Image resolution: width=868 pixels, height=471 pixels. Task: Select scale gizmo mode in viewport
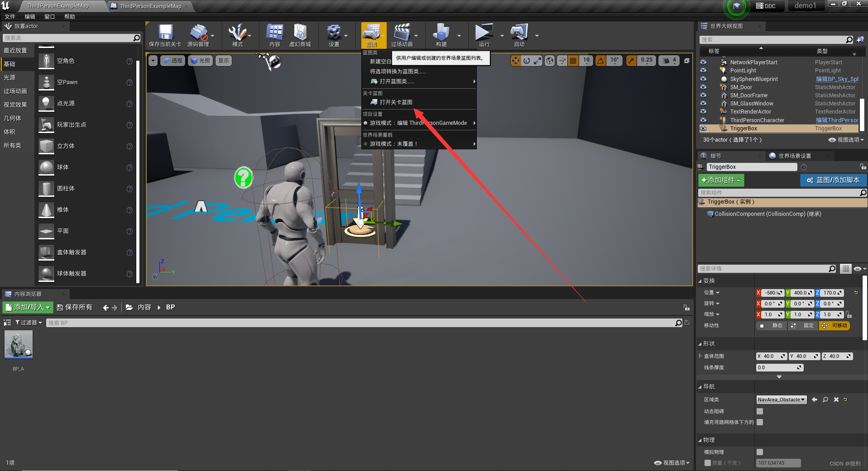[537, 61]
